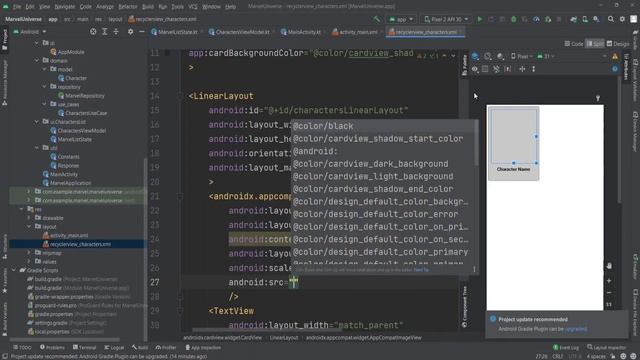Open the Android project view dropdown
This screenshot has height=360, width=640.
coord(30,31)
